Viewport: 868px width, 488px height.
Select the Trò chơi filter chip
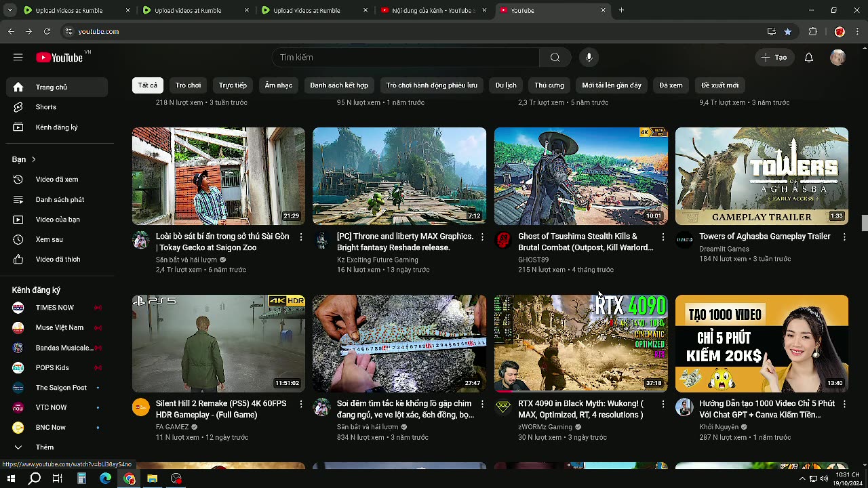point(188,85)
